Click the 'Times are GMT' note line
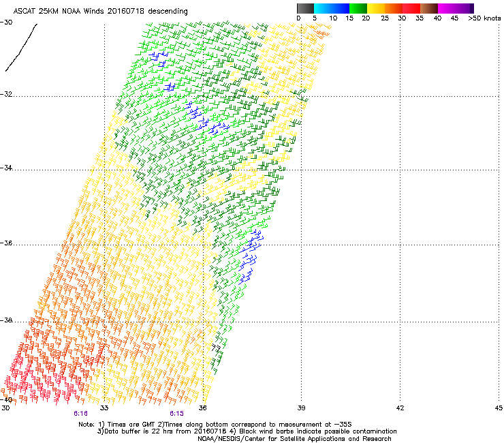The width and height of the screenshot is (504, 443). (215, 425)
